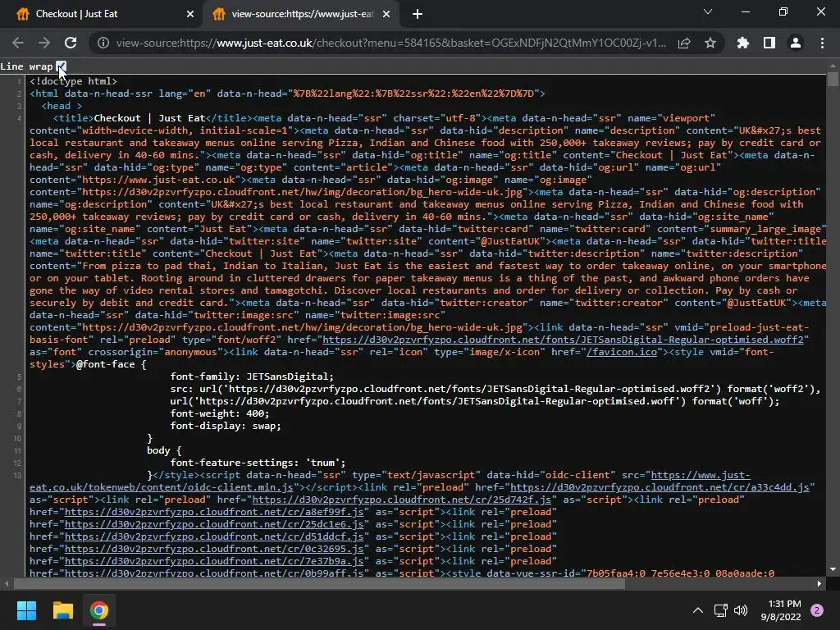Click 'font-feature-settings: 'tnum';' line
This screenshot has height=630, width=840.
pos(258,463)
